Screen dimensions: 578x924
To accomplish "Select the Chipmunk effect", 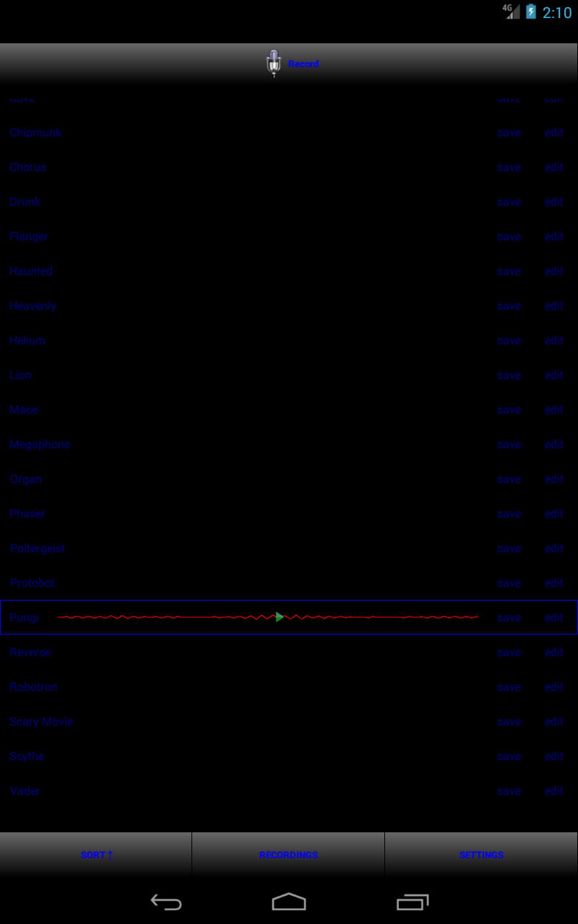I will click(35, 133).
